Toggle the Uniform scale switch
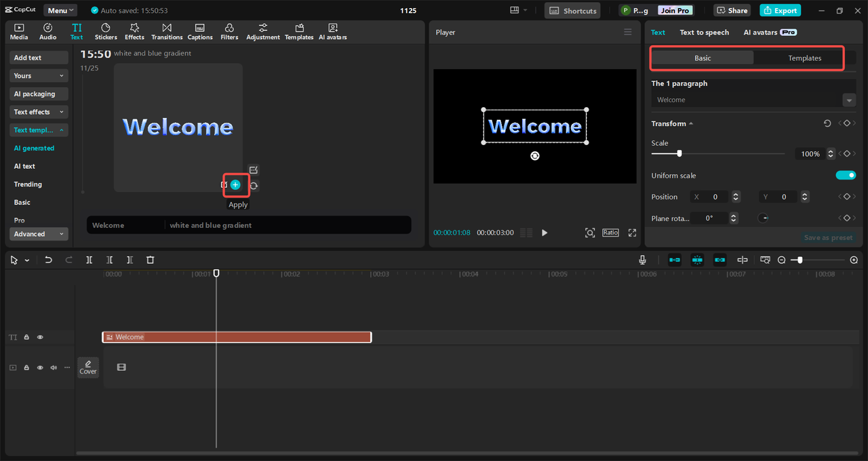The width and height of the screenshot is (868, 461). point(846,175)
